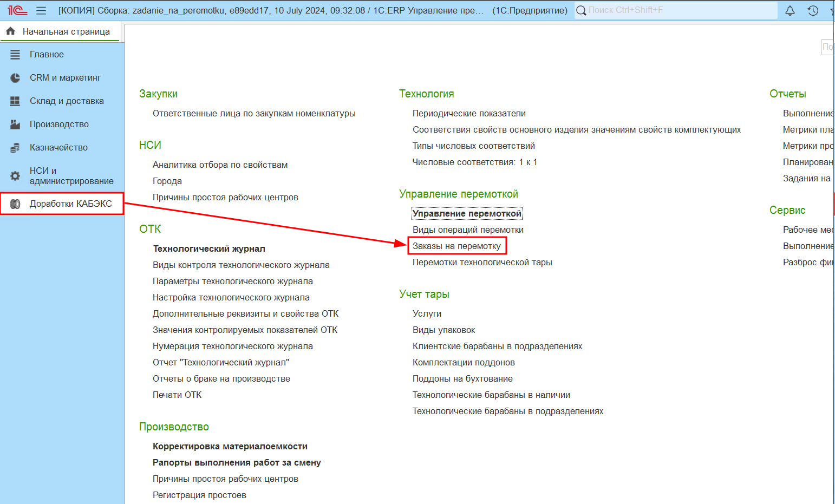Click the Главное section icon
Screen dimensions: 835x504
coord(15,55)
